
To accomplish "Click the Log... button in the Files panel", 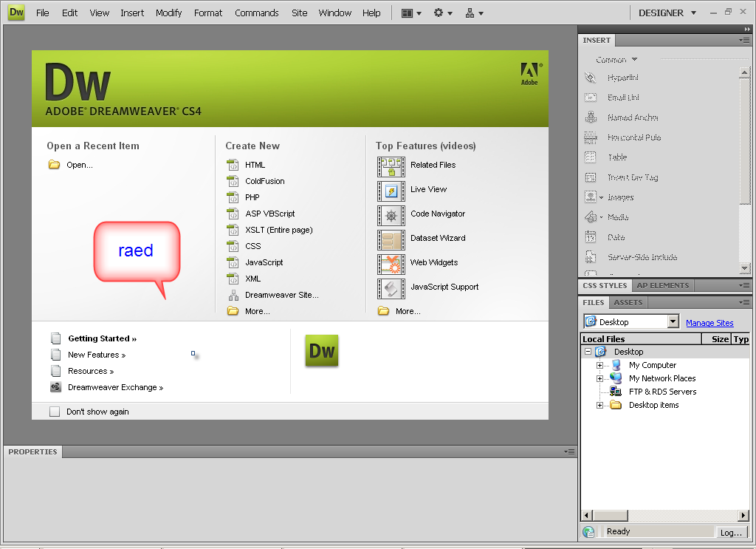I will click(730, 532).
